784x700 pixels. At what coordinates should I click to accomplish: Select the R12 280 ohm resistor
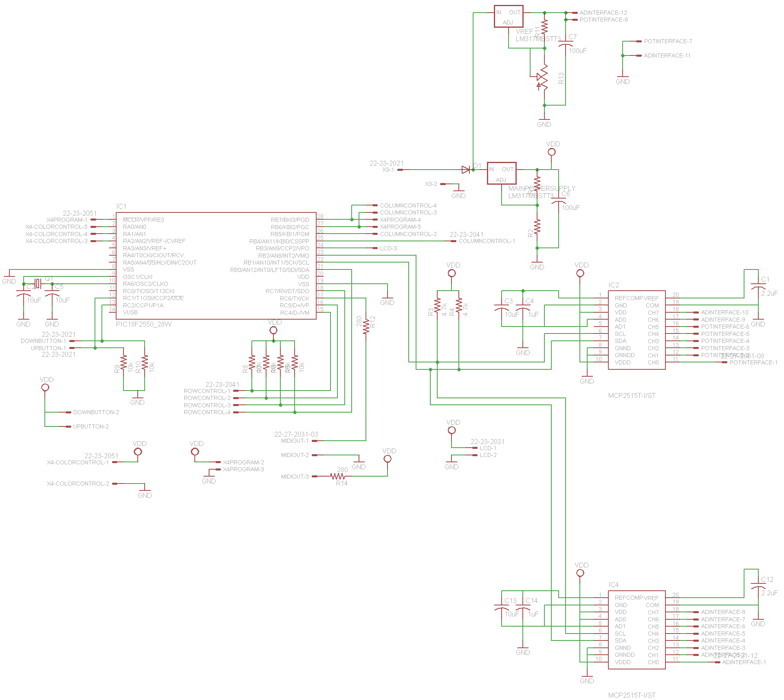tap(366, 326)
